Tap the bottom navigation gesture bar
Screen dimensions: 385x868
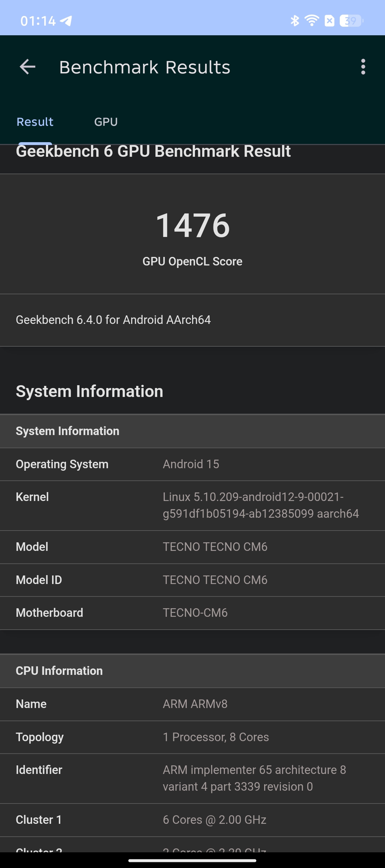192,861
